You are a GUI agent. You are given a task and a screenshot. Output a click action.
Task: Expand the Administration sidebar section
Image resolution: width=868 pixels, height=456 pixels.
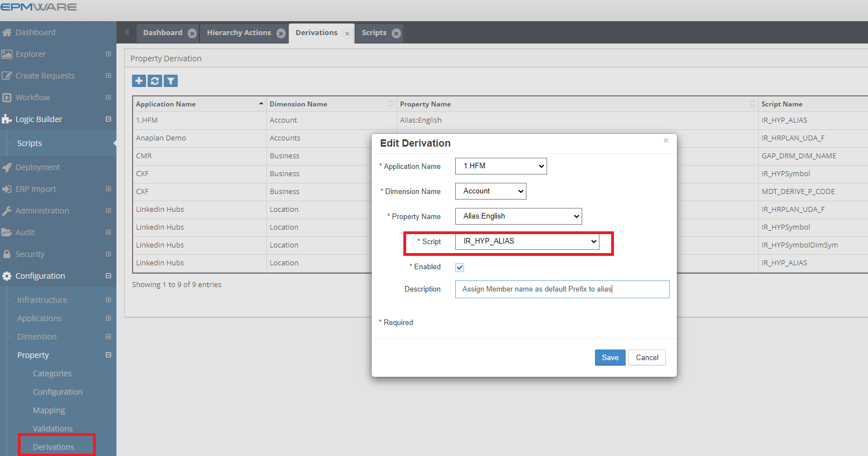coord(108,211)
